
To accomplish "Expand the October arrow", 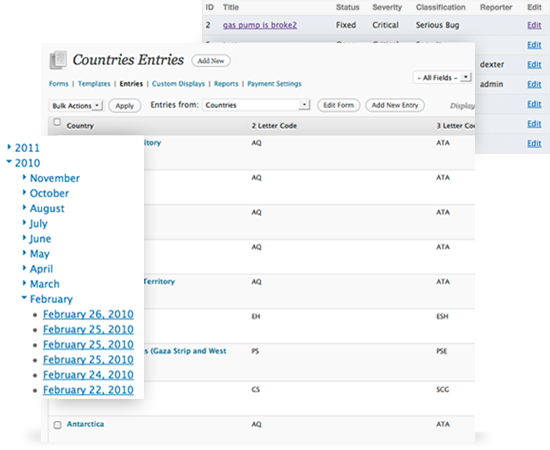I will point(24,192).
